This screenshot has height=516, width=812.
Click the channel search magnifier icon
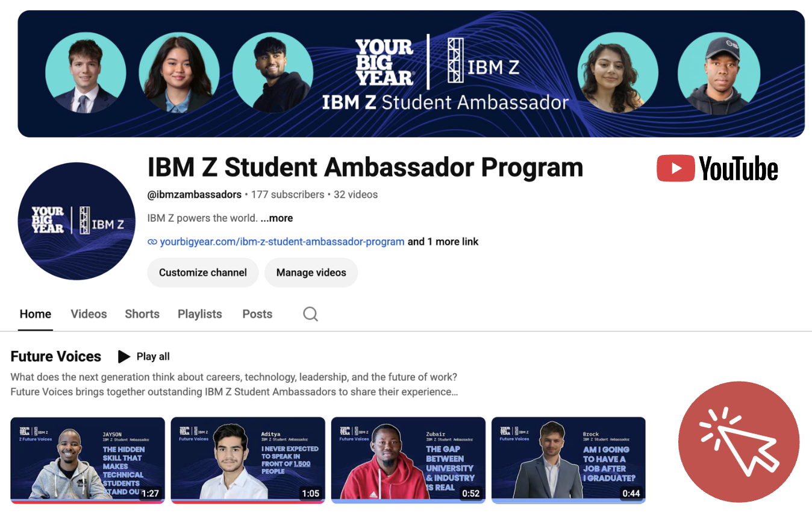[310, 314]
